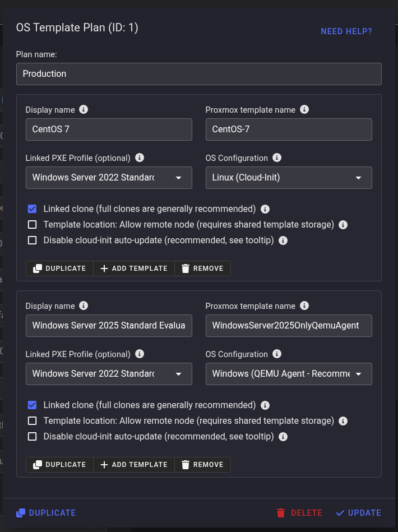Image resolution: width=398 pixels, height=532 pixels.
Task: Open the Linux (Cloud-Init) OS Configuration dropdown
Action: click(288, 178)
